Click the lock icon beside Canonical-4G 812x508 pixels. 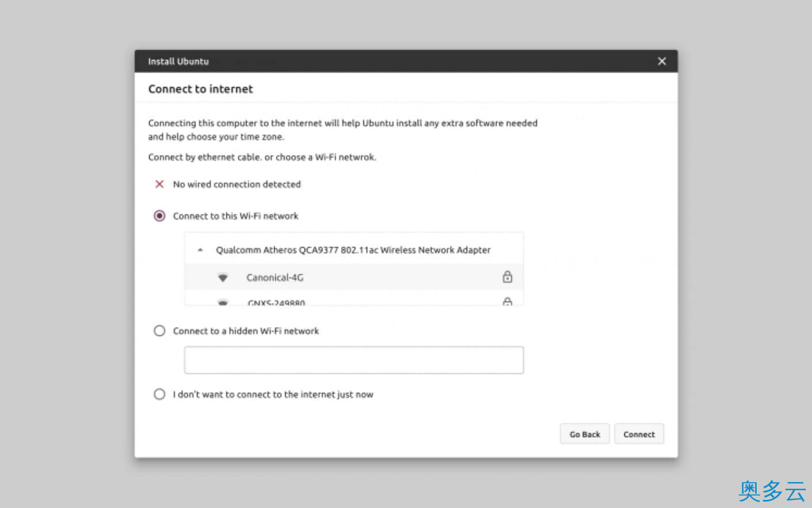(507, 277)
